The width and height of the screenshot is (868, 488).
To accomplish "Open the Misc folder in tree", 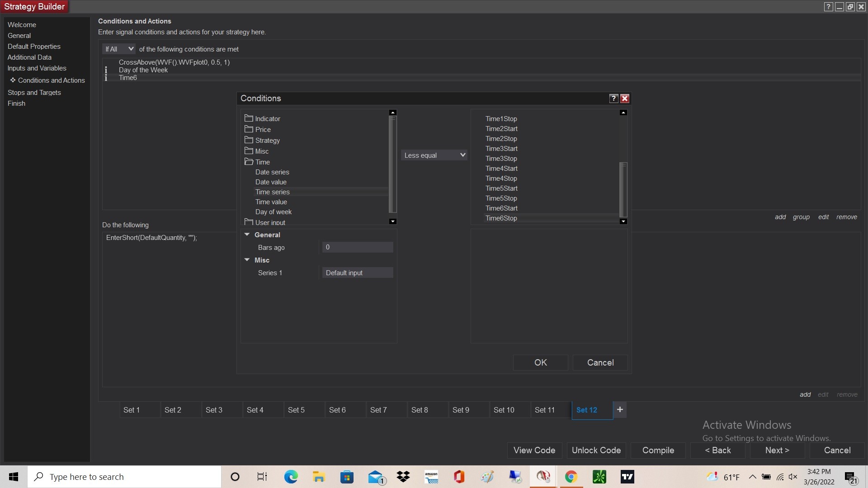I will tap(261, 151).
